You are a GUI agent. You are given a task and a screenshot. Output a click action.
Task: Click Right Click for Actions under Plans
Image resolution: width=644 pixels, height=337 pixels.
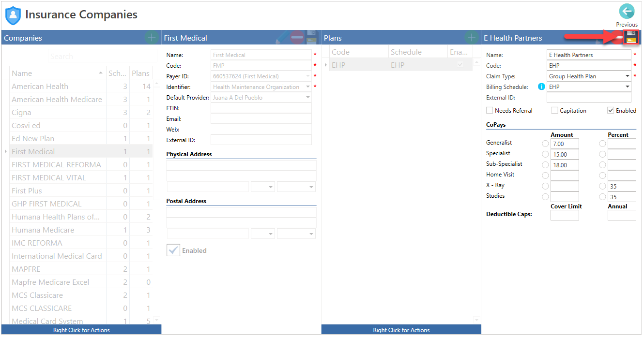pos(401,330)
